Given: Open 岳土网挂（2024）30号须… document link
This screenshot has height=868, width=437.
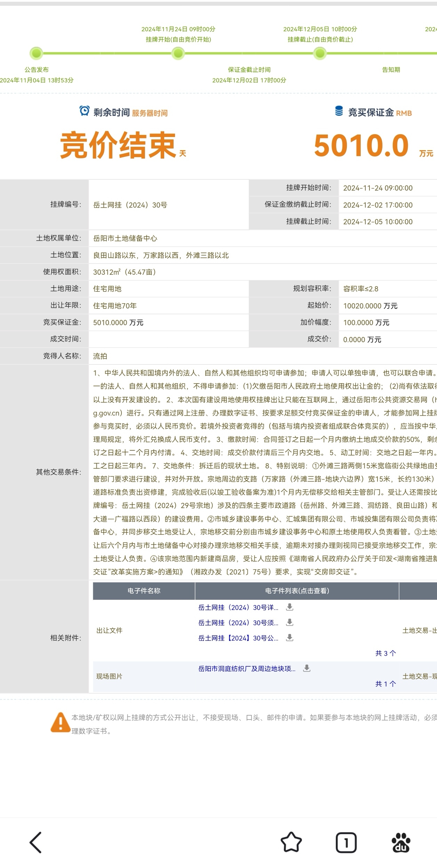Looking at the screenshot, I should [238, 623].
